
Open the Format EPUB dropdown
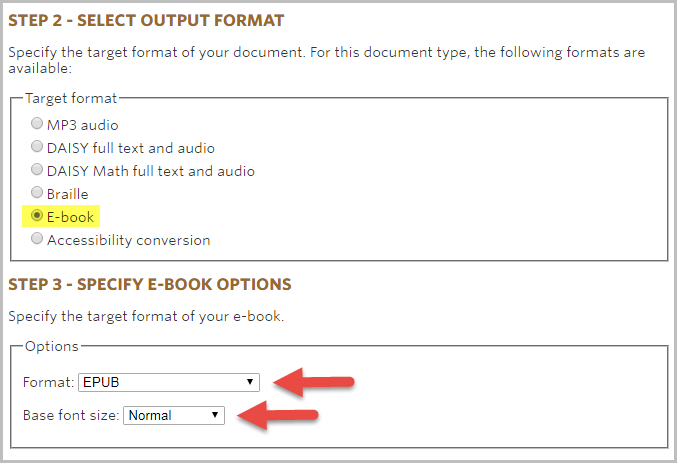[x=168, y=382]
